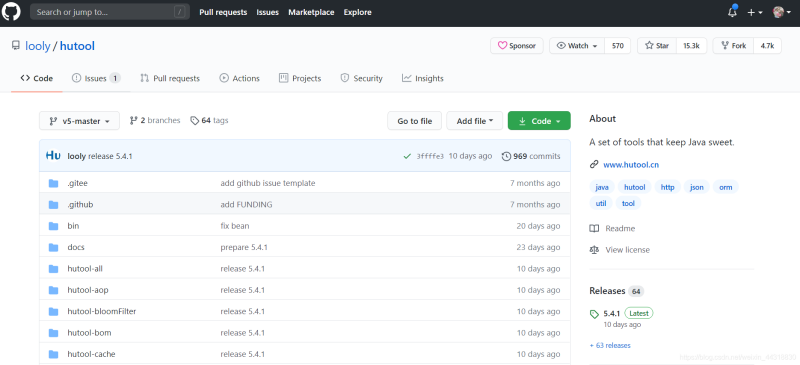
Task: View the 570 watchers count
Action: [x=618, y=45]
